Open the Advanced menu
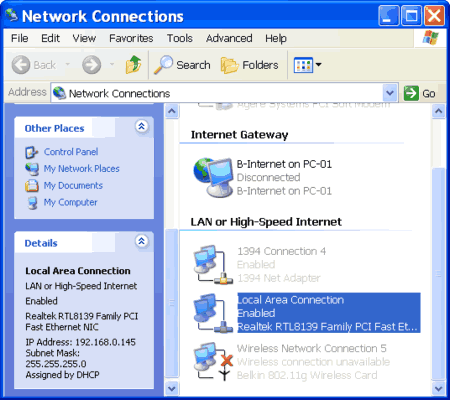Image resolution: width=450 pixels, height=400 pixels. [x=229, y=38]
